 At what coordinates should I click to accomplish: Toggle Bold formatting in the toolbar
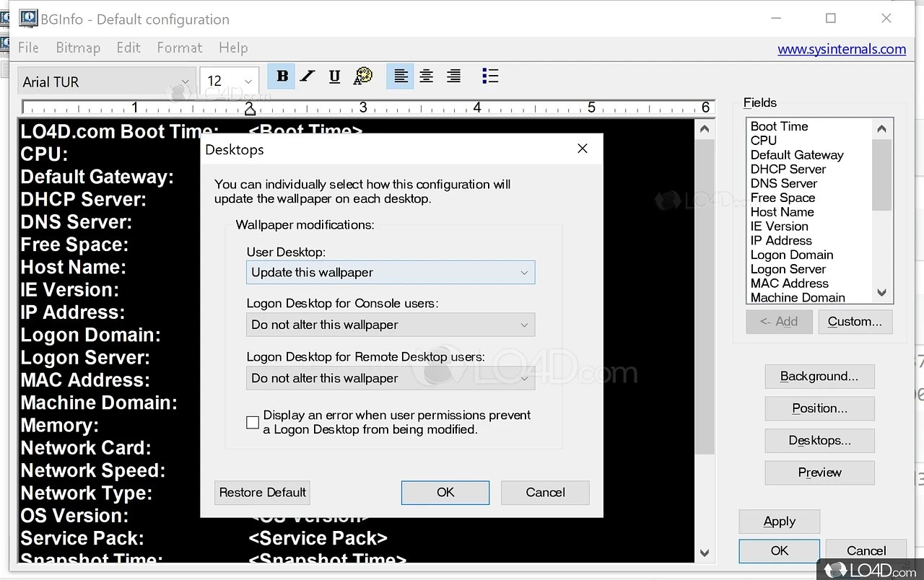point(282,76)
